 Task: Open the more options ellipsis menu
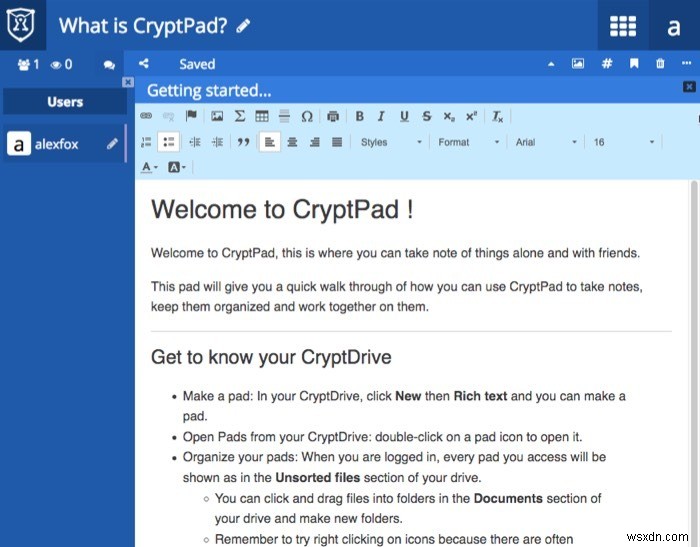coord(687,63)
